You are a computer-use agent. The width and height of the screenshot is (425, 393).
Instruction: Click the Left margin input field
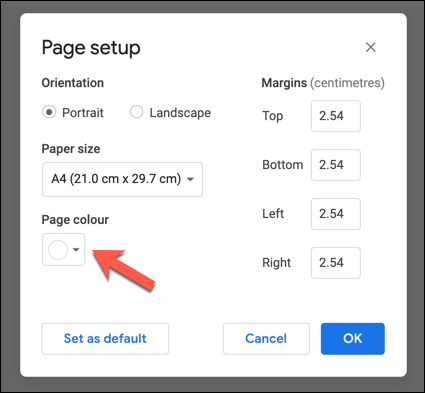tap(336, 214)
